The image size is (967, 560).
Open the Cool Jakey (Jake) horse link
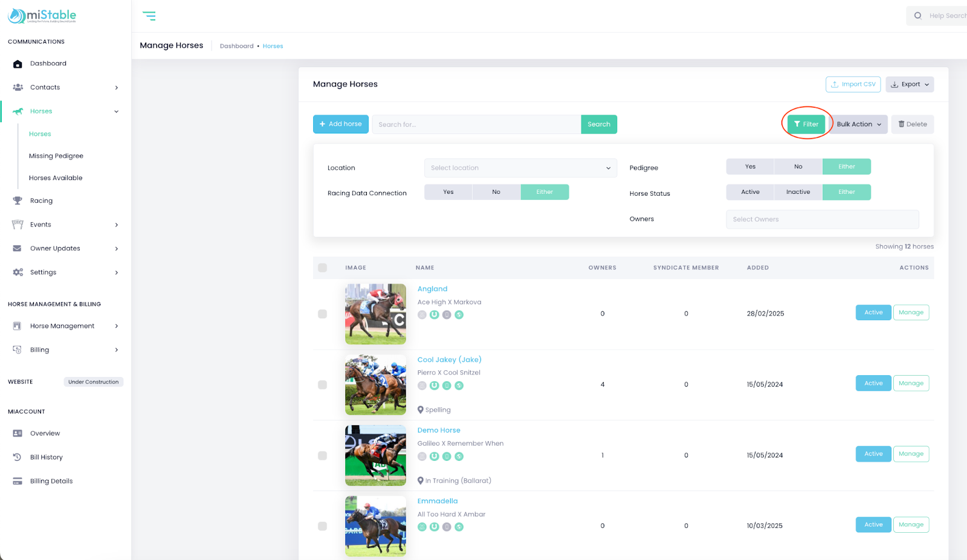tap(449, 360)
